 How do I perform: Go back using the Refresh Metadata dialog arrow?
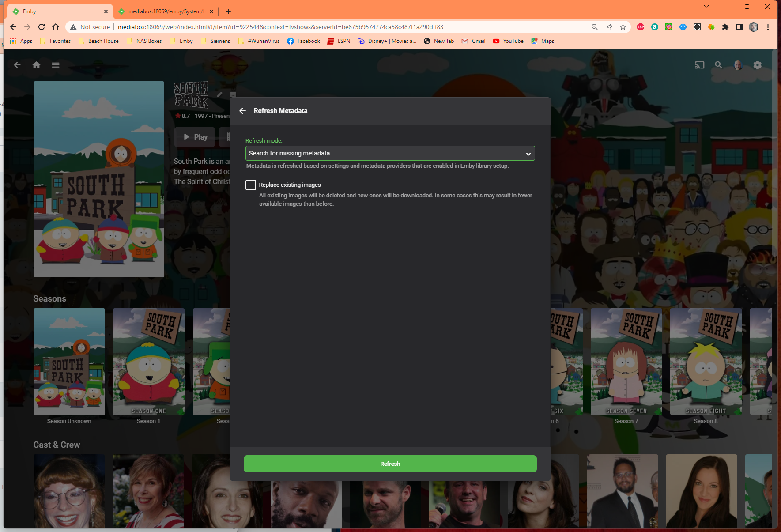pyautogui.click(x=242, y=111)
